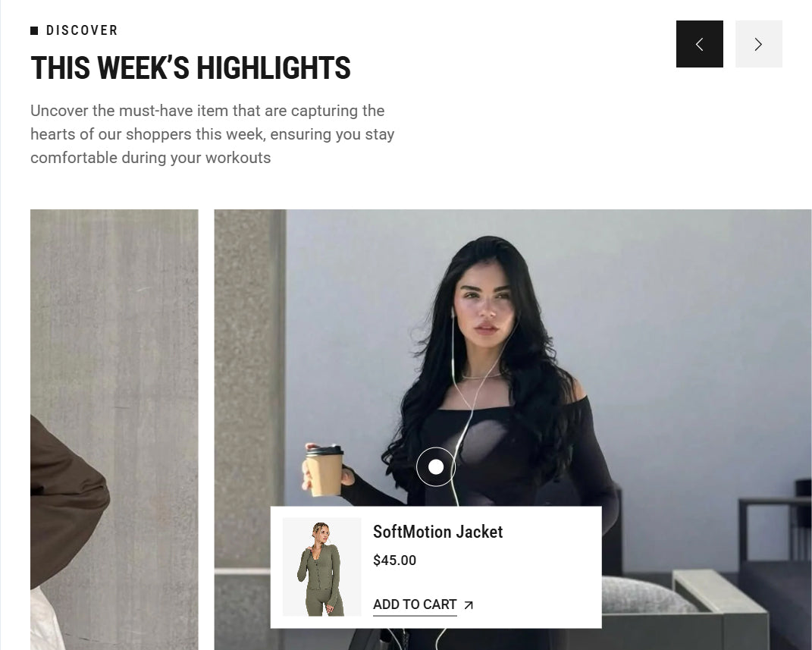Click the ADD TO CART link
This screenshot has height=650, width=812.
pos(415,604)
